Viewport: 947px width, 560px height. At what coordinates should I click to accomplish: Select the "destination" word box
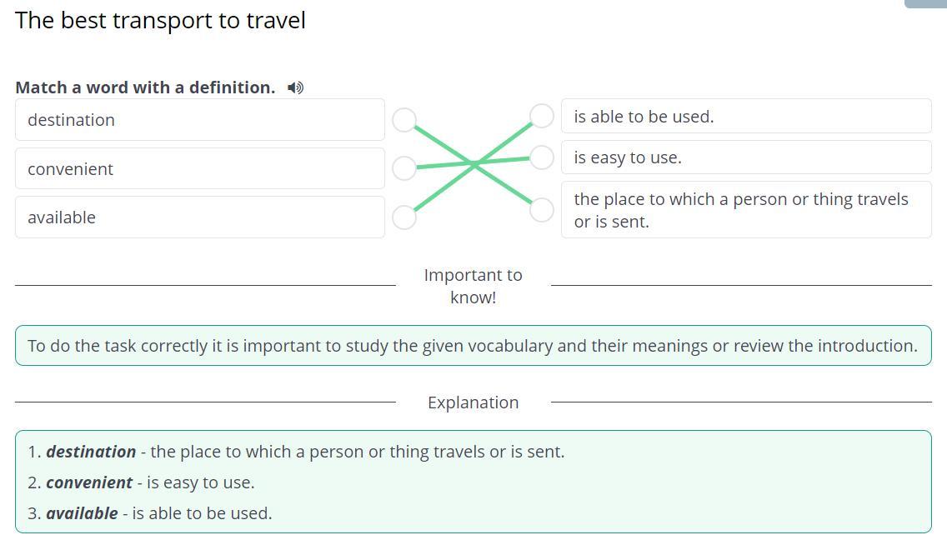click(200, 119)
